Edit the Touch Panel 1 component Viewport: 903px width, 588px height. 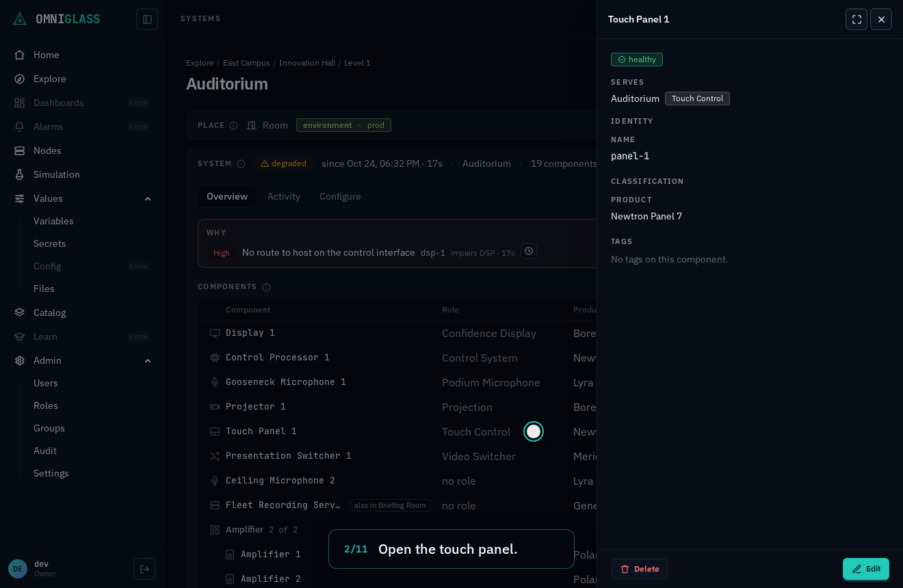[x=866, y=569]
